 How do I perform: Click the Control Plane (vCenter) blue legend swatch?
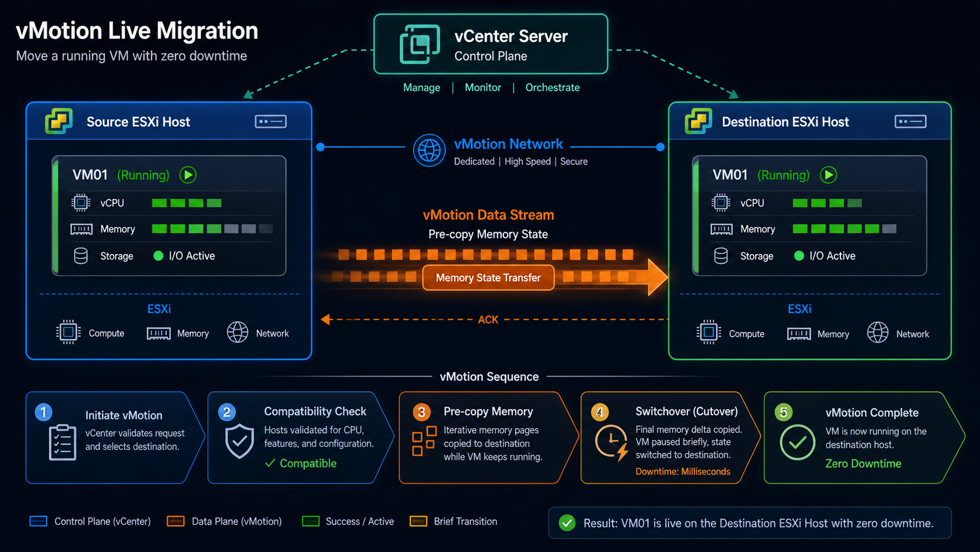(x=38, y=521)
